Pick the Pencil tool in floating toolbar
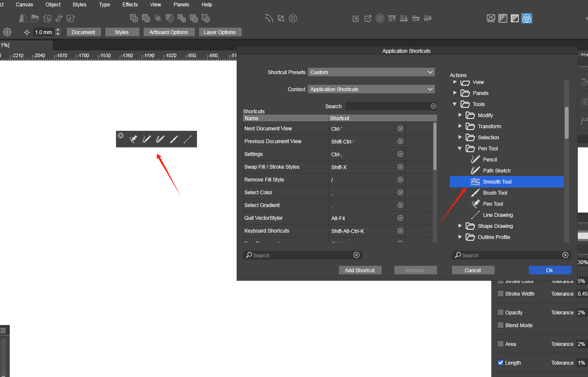The image size is (588, 377). pos(147,139)
